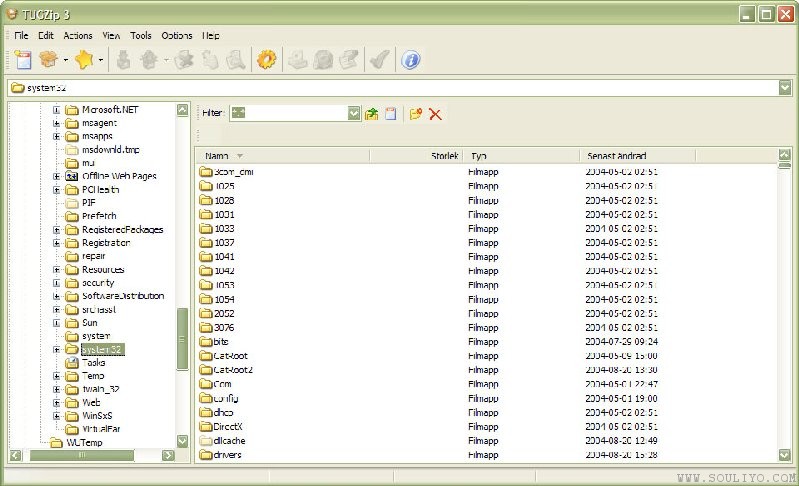
Task: Open the system32 path dropdown arrow
Action: [x=784, y=88]
